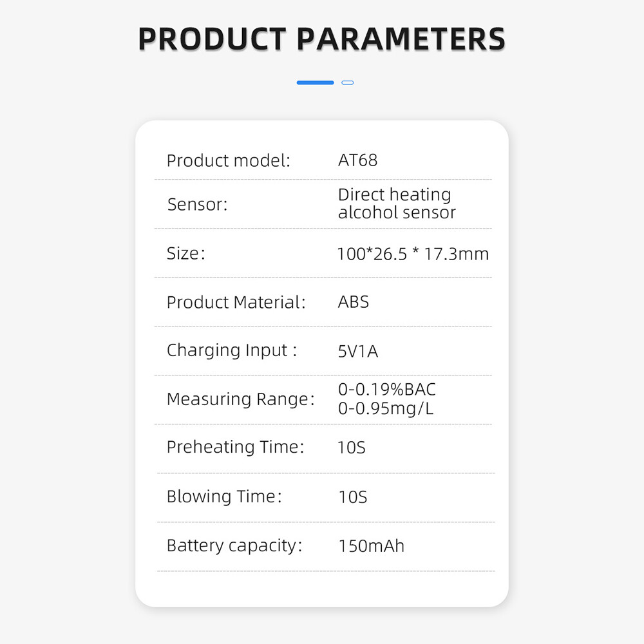
Task: Click the Preheating Time label
Action: [x=235, y=447]
